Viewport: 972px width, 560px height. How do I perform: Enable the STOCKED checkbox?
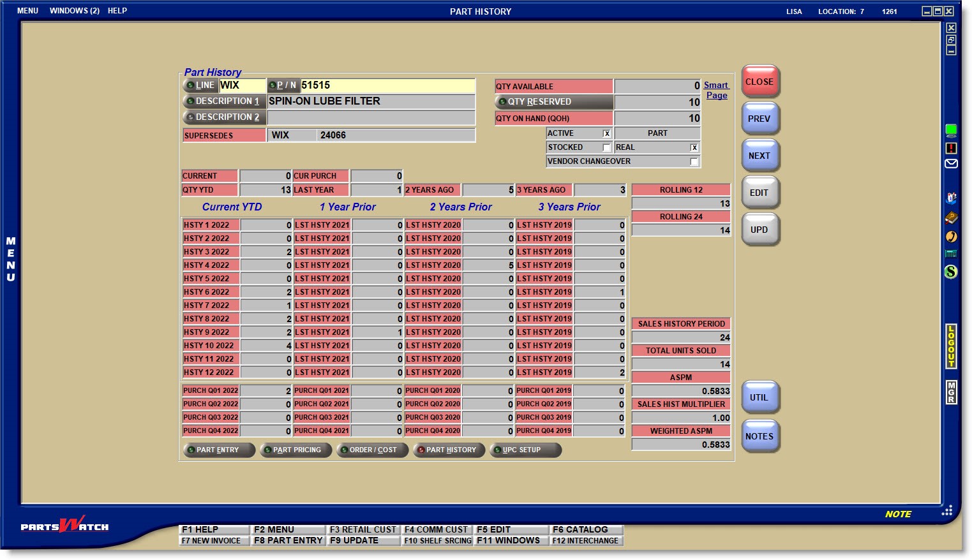pos(606,147)
